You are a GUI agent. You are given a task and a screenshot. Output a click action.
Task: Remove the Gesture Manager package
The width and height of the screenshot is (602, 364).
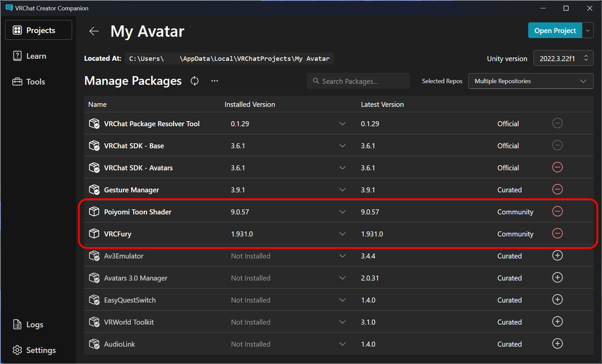click(x=557, y=189)
